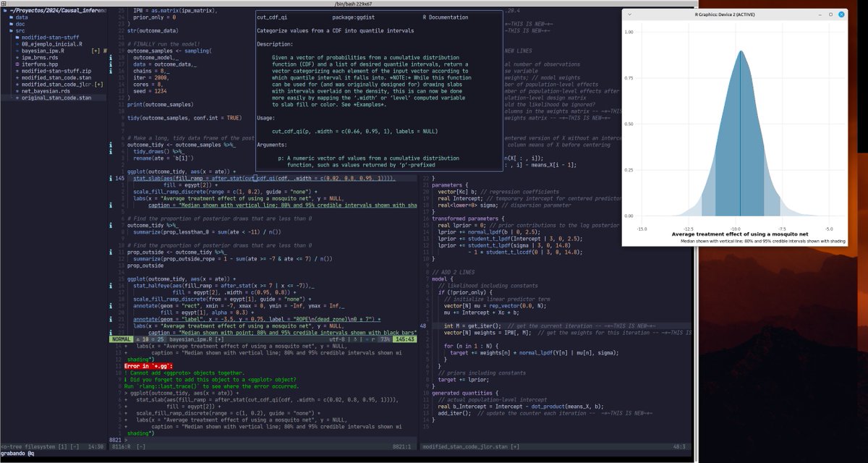Open modified_stan_code.stan in the tree
868x463 pixels.
(x=56, y=78)
